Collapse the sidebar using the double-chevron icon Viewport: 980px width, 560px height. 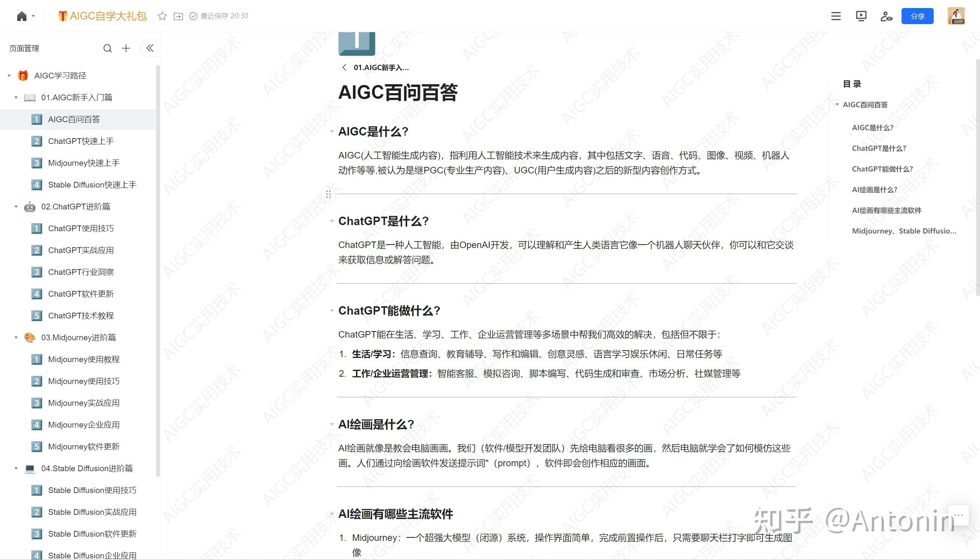pos(149,48)
